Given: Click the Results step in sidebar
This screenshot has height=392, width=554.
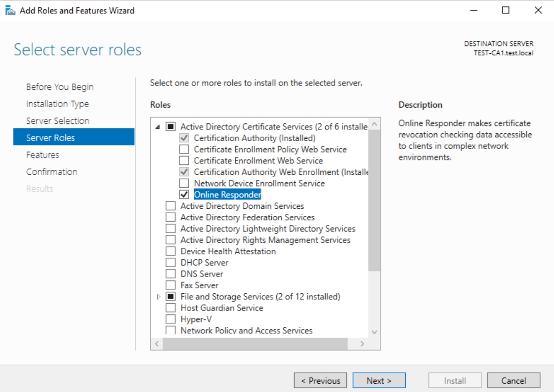Looking at the screenshot, I should 40,189.
